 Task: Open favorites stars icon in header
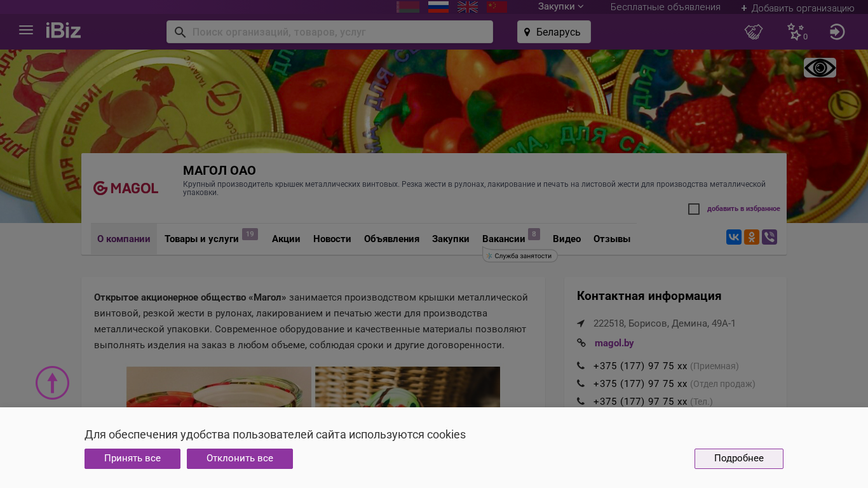click(x=796, y=32)
